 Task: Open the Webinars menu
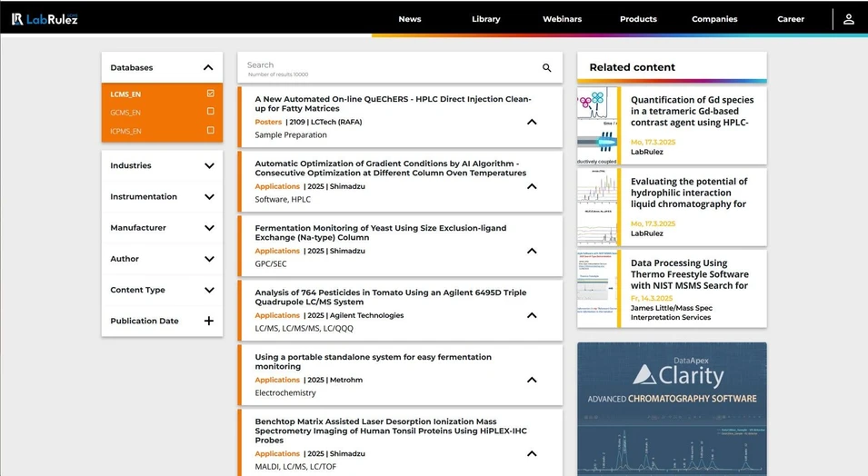pyautogui.click(x=562, y=19)
